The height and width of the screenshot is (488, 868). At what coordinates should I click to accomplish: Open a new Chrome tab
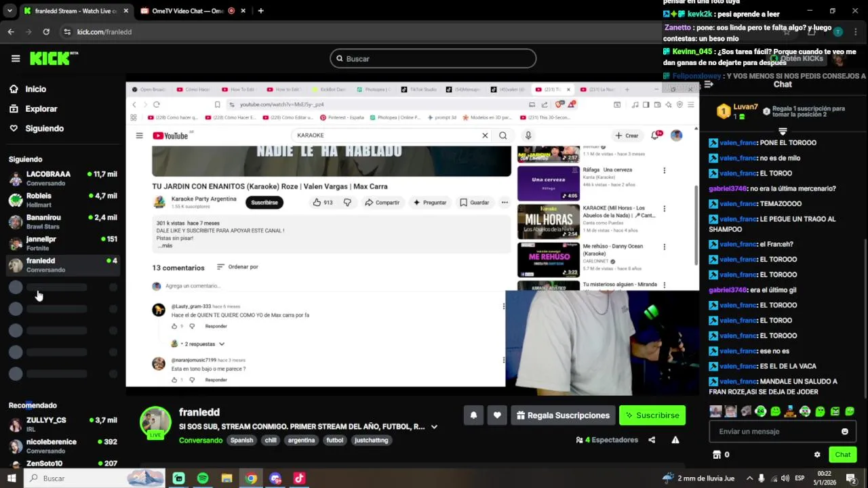click(260, 11)
